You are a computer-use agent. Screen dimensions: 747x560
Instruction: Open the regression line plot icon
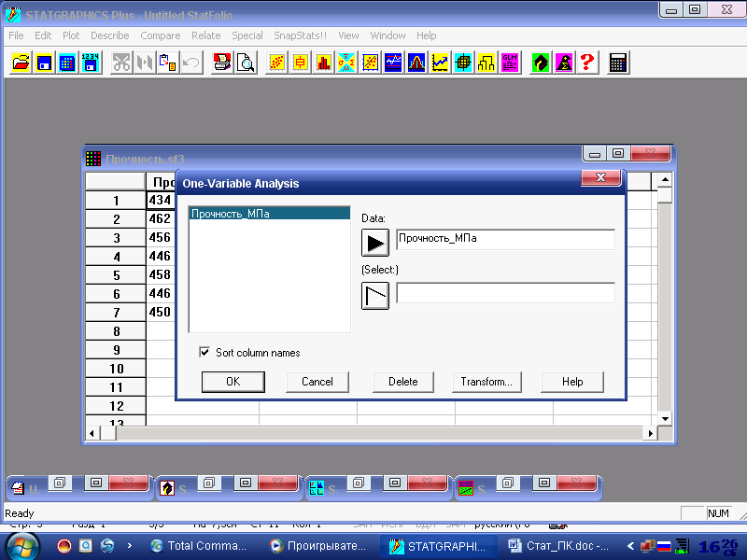click(370, 63)
